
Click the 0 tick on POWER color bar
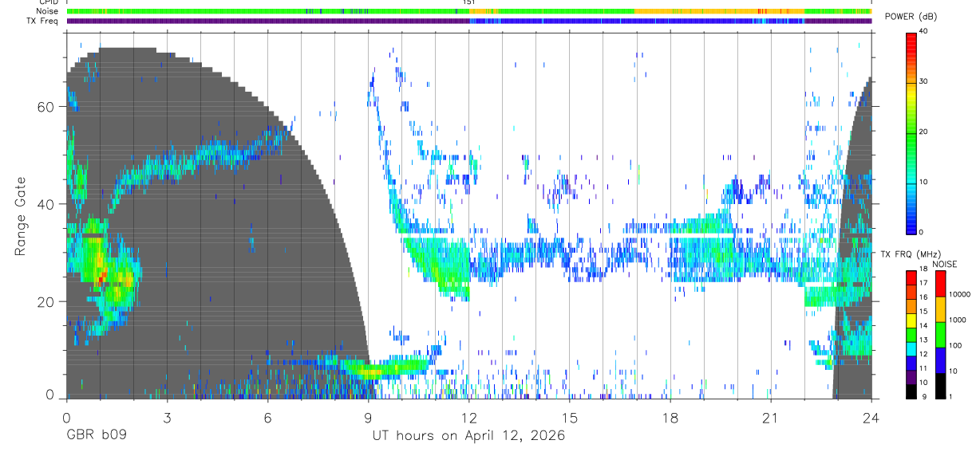pos(921,233)
